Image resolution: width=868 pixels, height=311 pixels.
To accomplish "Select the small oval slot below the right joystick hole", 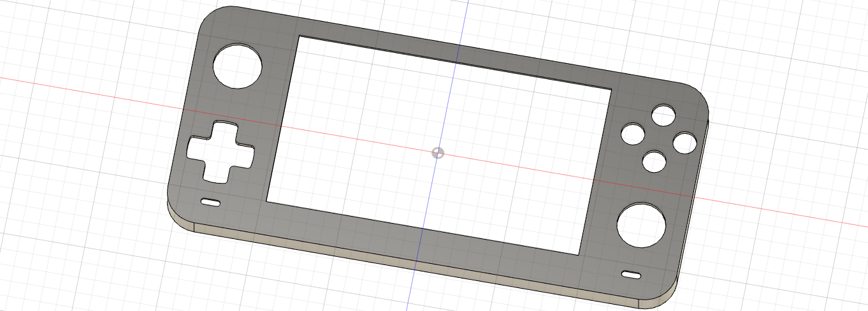I will click(632, 275).
